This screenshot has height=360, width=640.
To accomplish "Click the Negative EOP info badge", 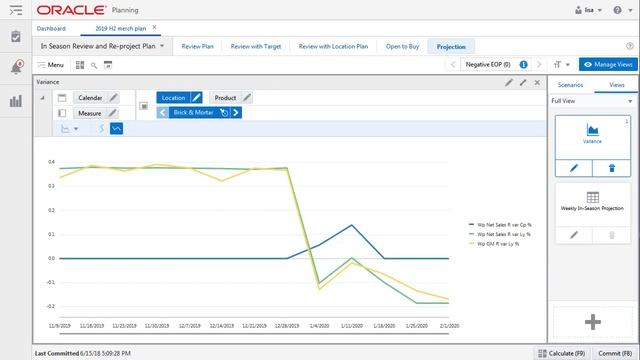I will [x=523, y=64].
